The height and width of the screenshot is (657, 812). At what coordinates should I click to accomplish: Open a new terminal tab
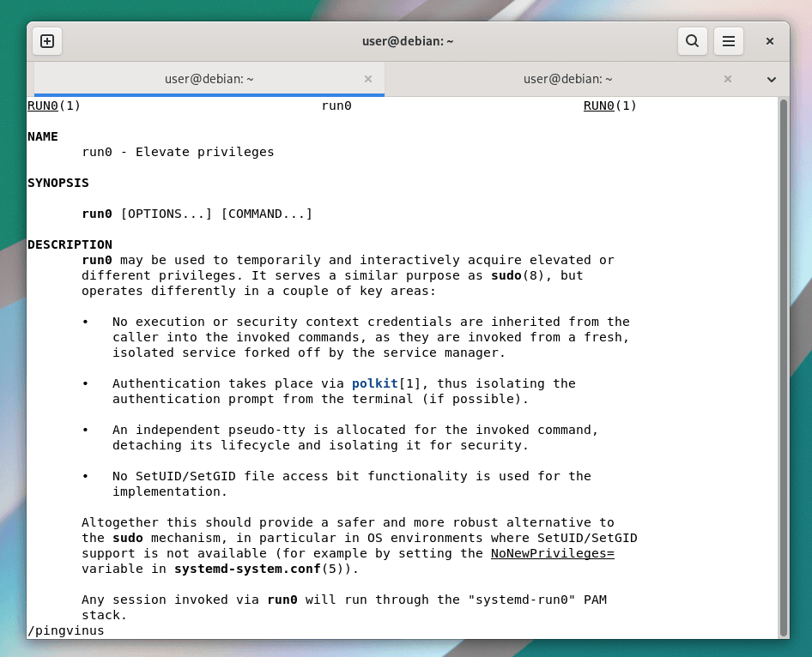coord(47,41)
